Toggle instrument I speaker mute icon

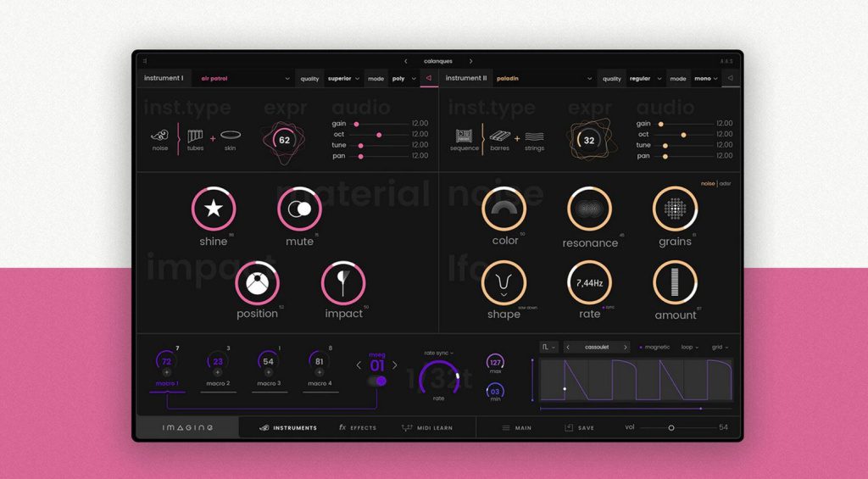429,78
